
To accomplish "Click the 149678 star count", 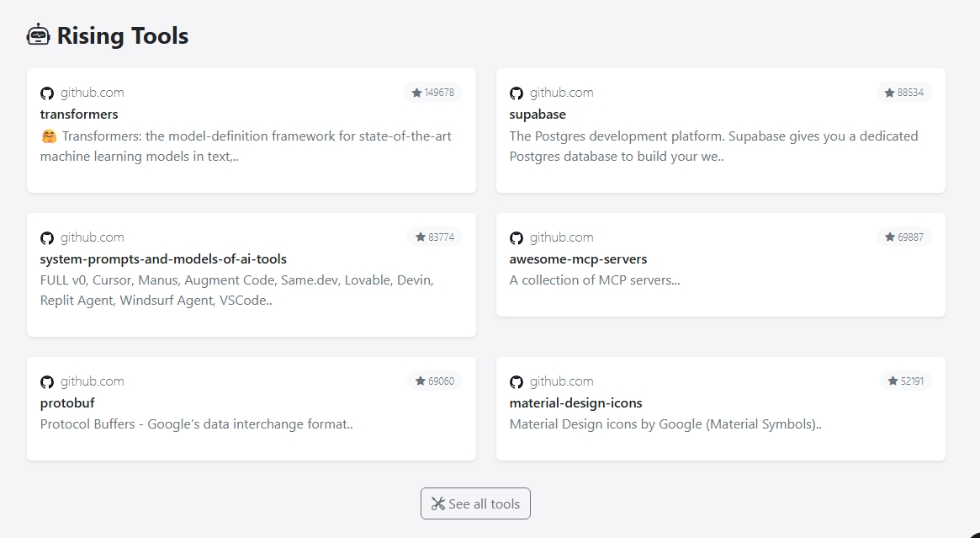I will click(x=439, y=93).
